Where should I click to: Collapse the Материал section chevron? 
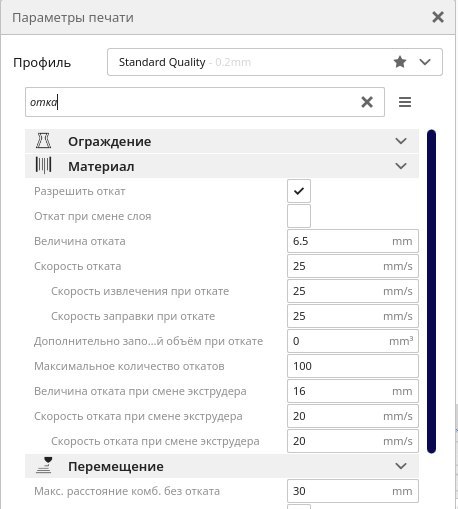[x=401, y=166]
